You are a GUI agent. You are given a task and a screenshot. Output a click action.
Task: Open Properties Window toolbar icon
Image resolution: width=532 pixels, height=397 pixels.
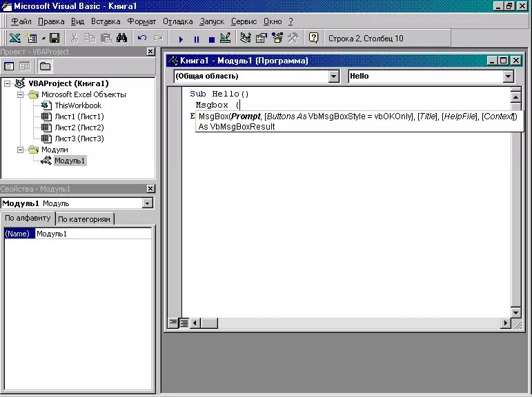pos(262,38)
